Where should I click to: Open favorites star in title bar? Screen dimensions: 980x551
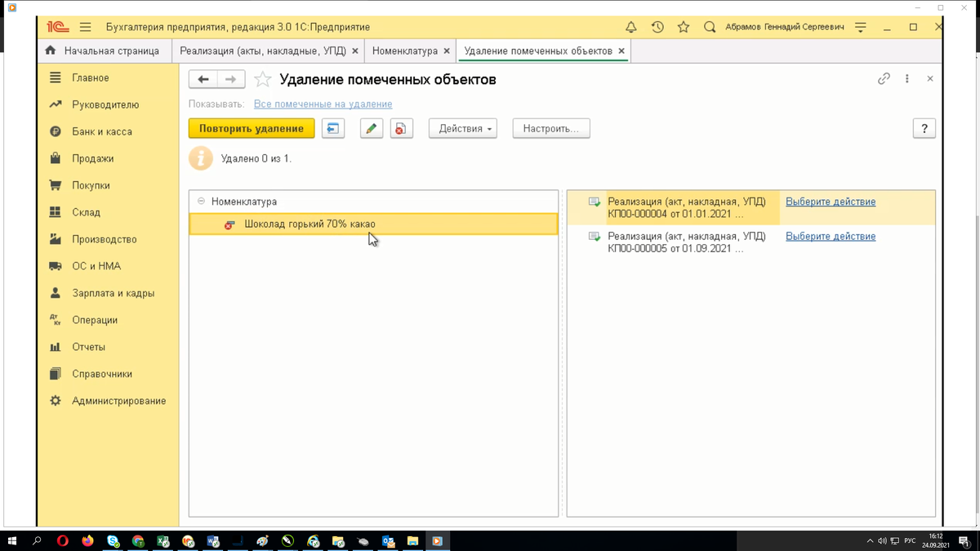[x=684, y=27]
